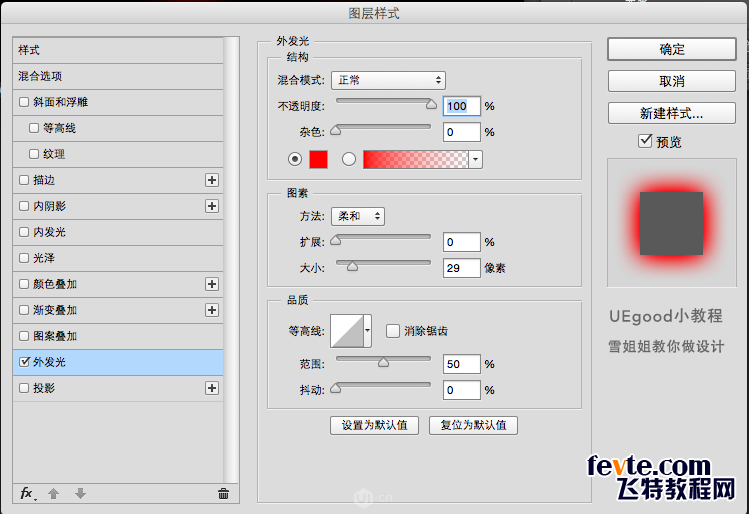This screenshot has height=514, width=749.
Task: Select gradient radio button
Action: (349, 159)
